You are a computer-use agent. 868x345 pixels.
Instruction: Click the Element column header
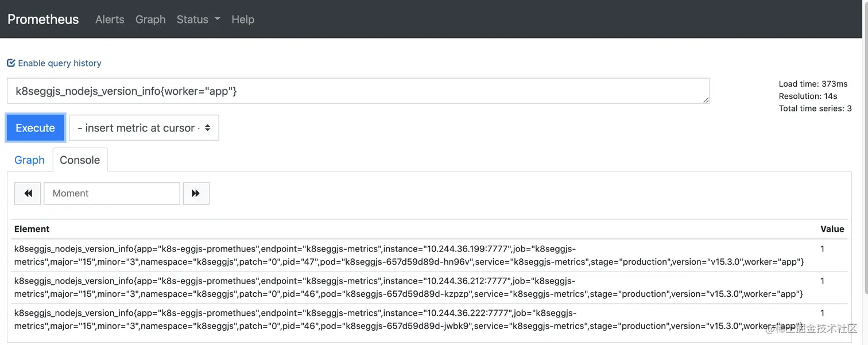point(32,229)
